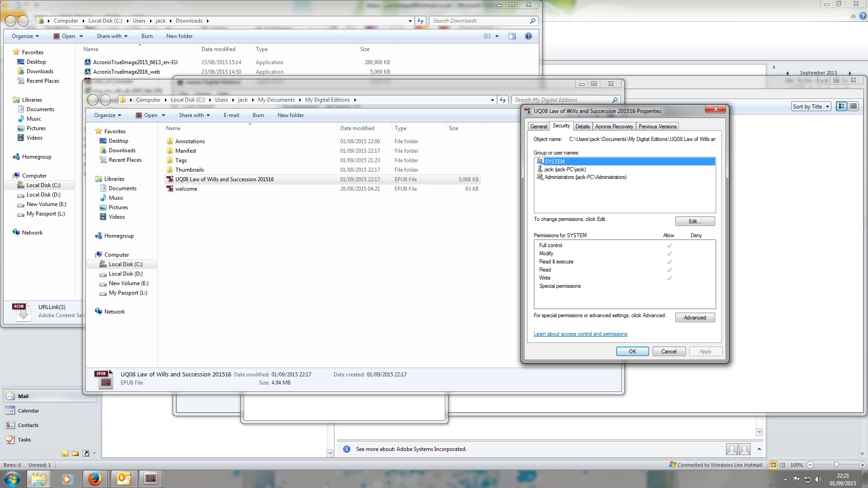The height and width of the screenshot is (488, 868).
Task: Open Learn about access control and permissions link
Action: pos(580,334)
